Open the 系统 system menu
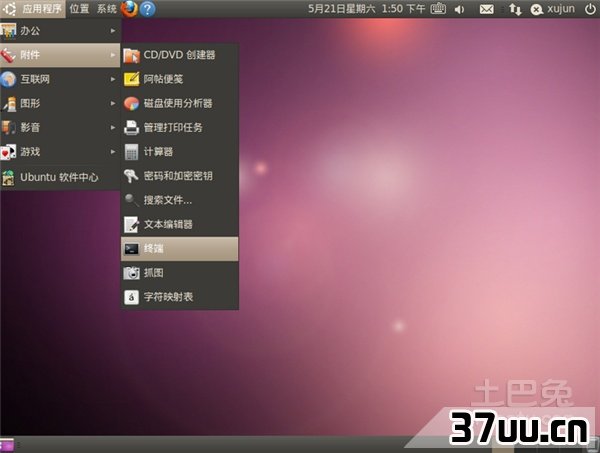This screenshot has height=453, width=600. click(107, 8)
